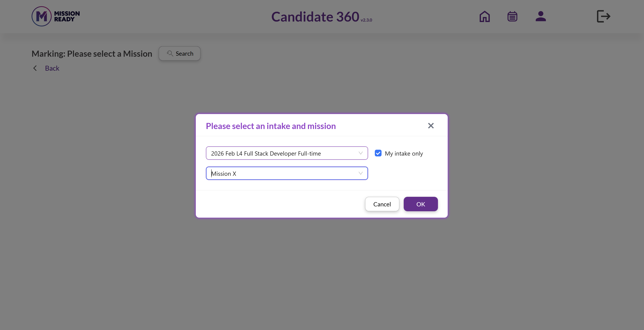Click the magnifier icon in Search button
This screenshot has width=644, height=330.
[170, 53]
